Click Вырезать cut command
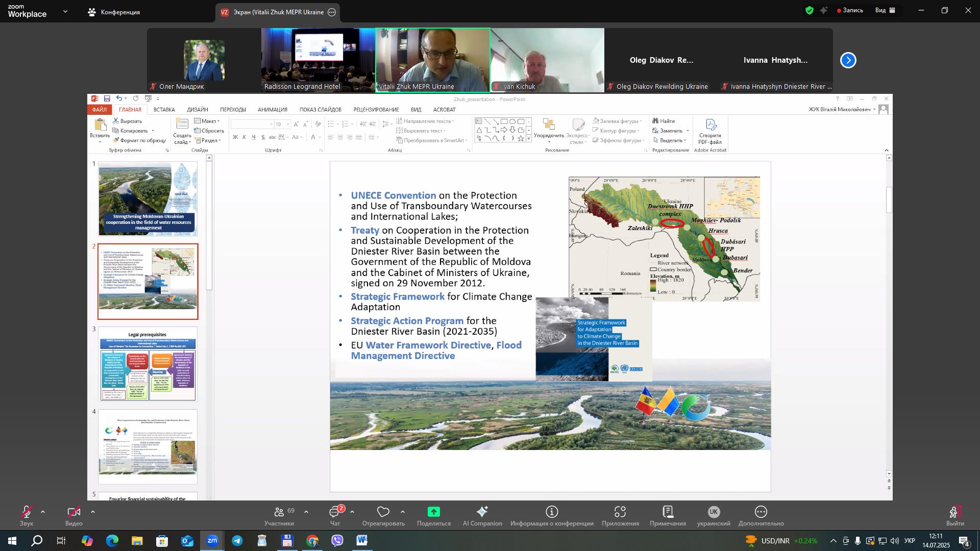 point(127,121)
